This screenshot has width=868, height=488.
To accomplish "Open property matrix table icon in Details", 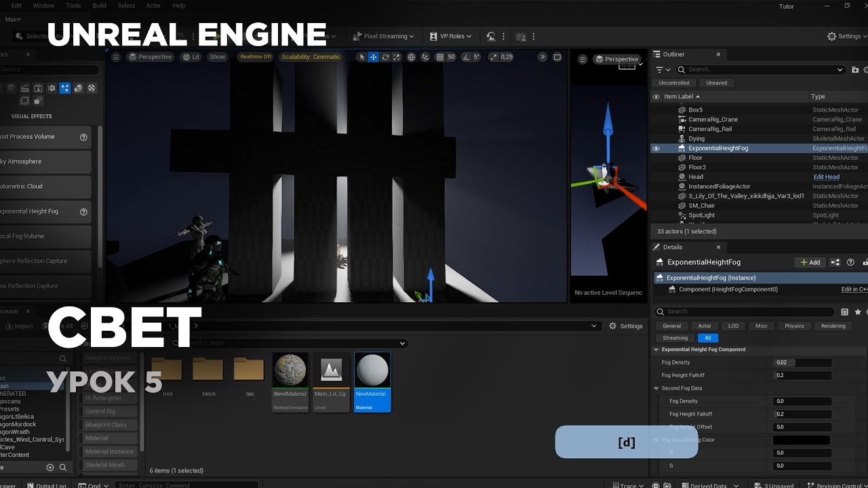I will (x=845, y=312).
